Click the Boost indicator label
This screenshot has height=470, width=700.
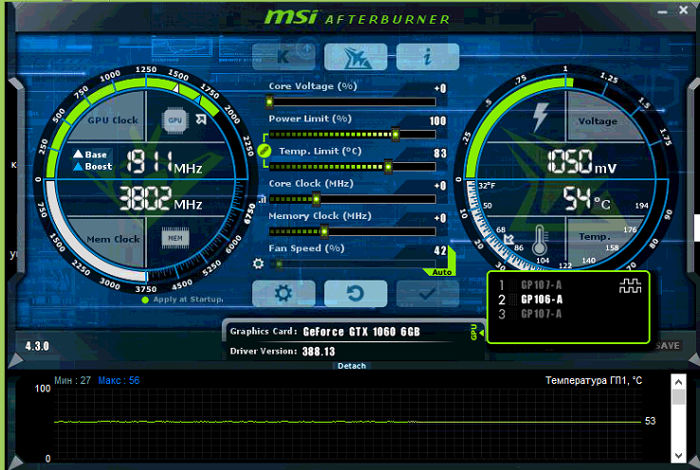click(93, 166)
